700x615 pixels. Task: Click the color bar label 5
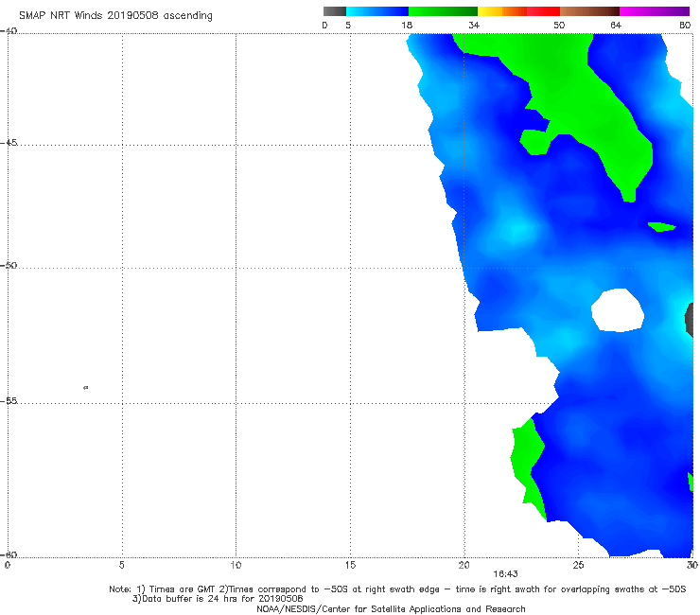pos(348,25)
